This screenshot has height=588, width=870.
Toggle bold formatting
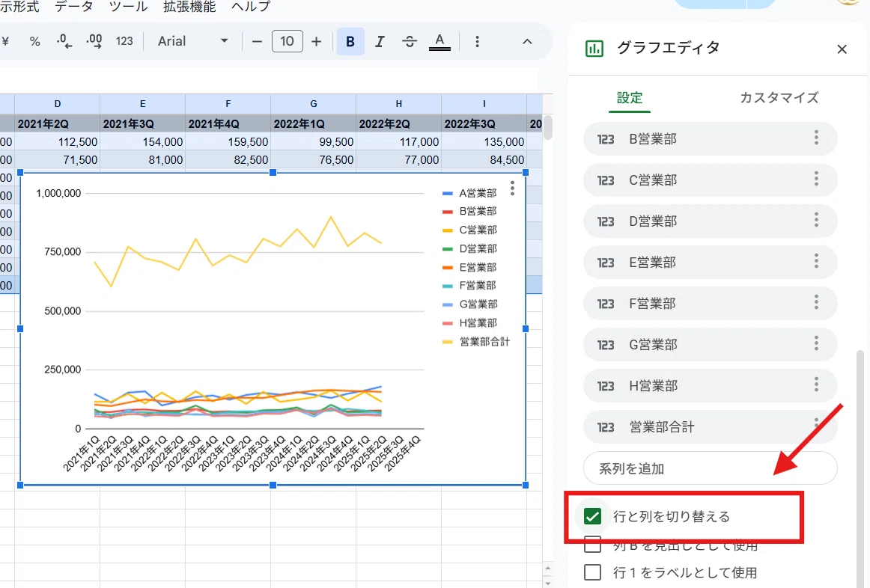click(350, 42)
